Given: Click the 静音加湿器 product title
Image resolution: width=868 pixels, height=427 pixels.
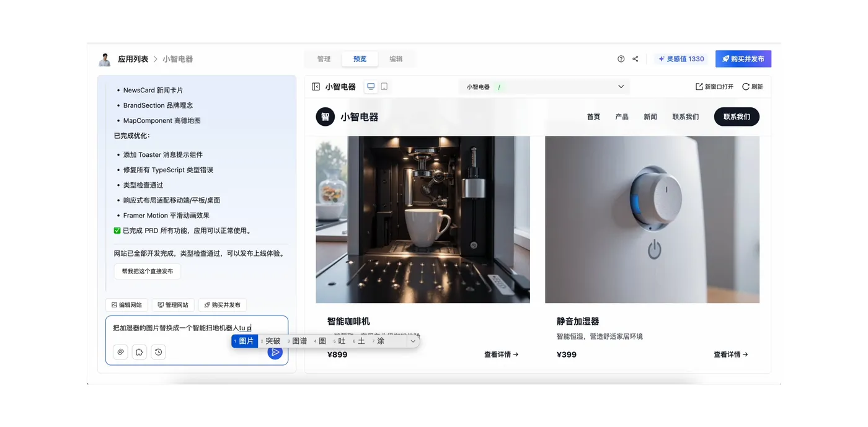Looking at the screenshot, I should point(578,321).
